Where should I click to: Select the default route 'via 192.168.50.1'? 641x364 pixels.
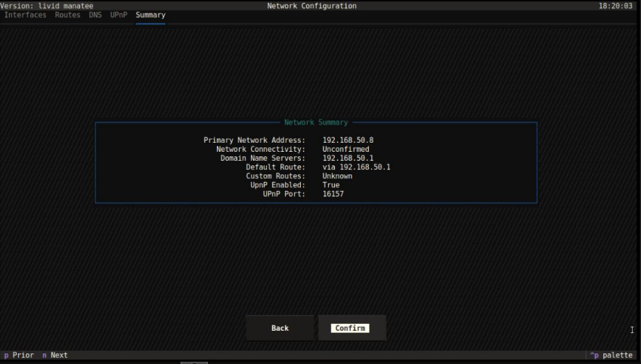tap(356, 167)
